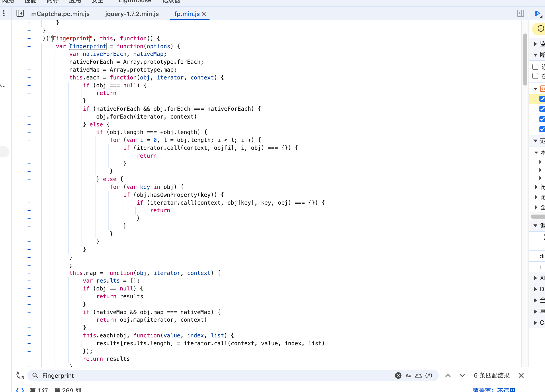The width and height of the screenshot is (545, 392).
Task: Click the '第 1 行 第 269 列' position text
Action: [x=55, y=390]
